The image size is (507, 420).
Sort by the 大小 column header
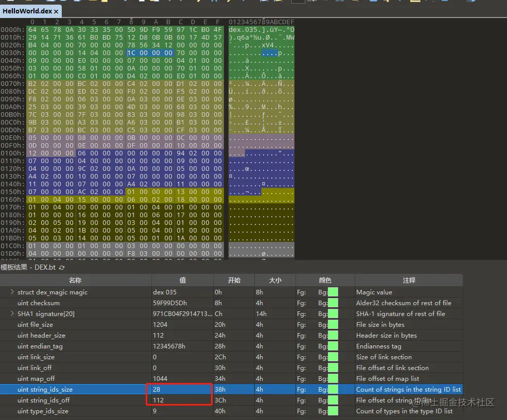point(275,281)
